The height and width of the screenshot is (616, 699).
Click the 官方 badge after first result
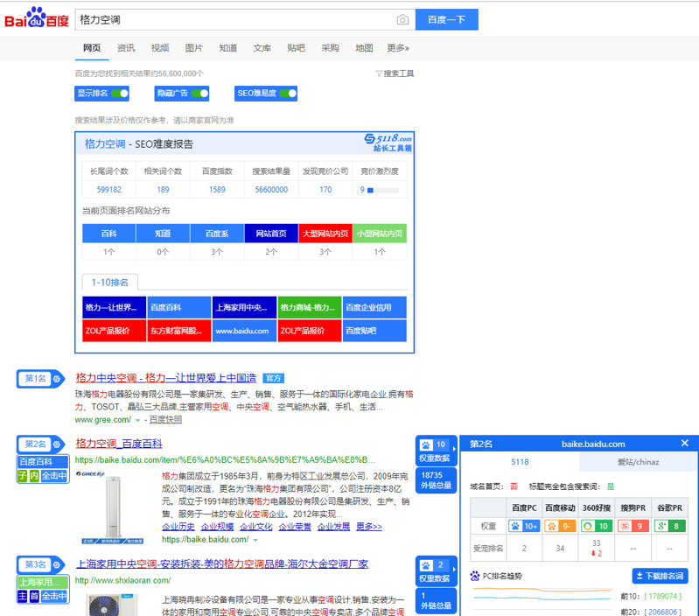273,378
